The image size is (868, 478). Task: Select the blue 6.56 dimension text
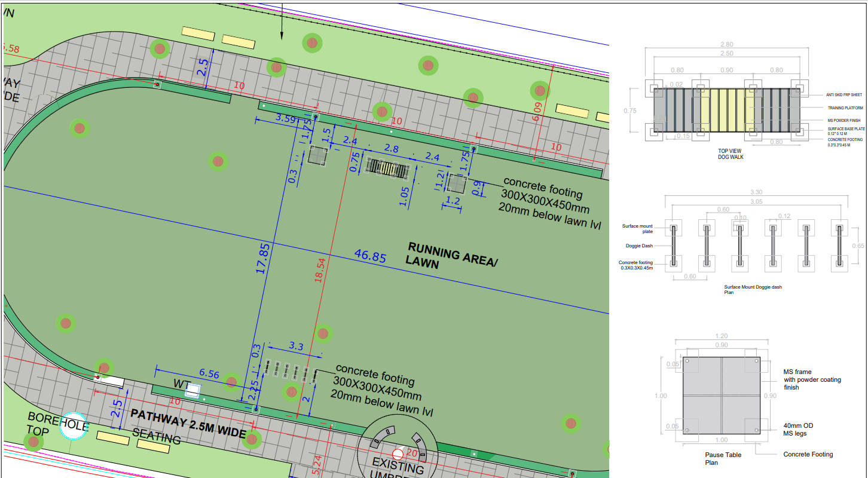point(209,374)
